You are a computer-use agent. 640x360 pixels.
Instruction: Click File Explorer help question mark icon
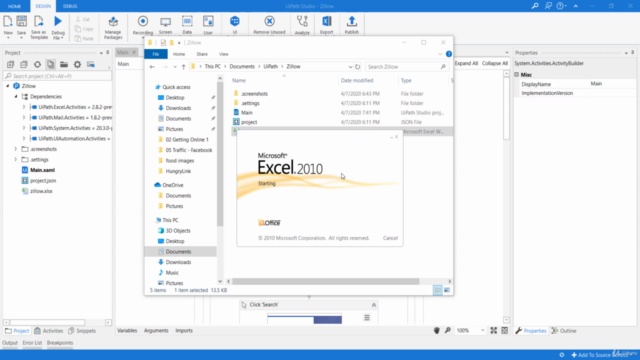pyautogui.click(x=449, y=54)
